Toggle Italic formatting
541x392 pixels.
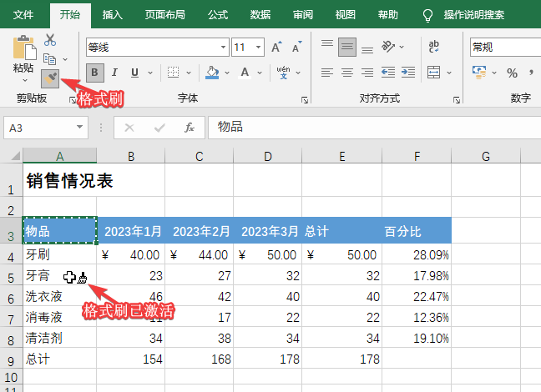point(114,73)
